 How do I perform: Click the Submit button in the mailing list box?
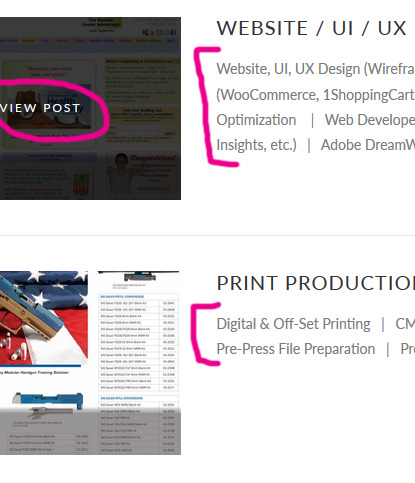pyautogui.click(x=169, y=133)
